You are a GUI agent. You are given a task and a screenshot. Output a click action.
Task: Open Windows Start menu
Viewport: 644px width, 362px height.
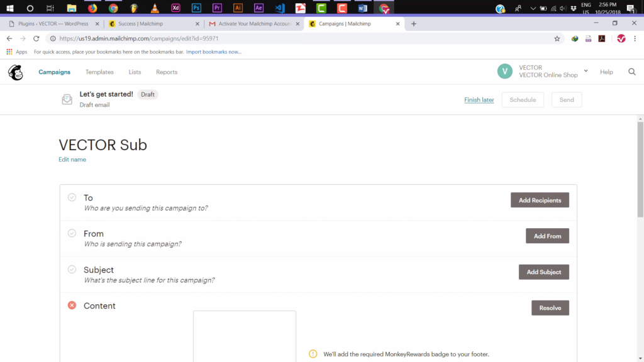[10, 8]
